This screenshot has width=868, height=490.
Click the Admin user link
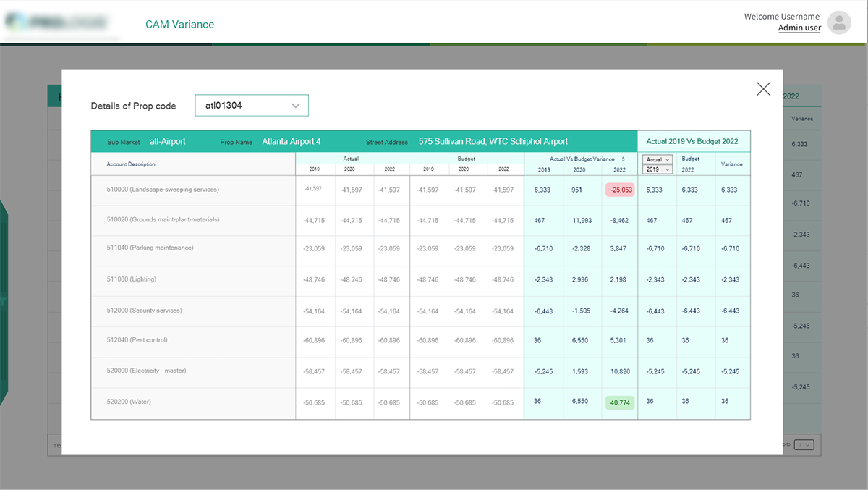point(799,28)
